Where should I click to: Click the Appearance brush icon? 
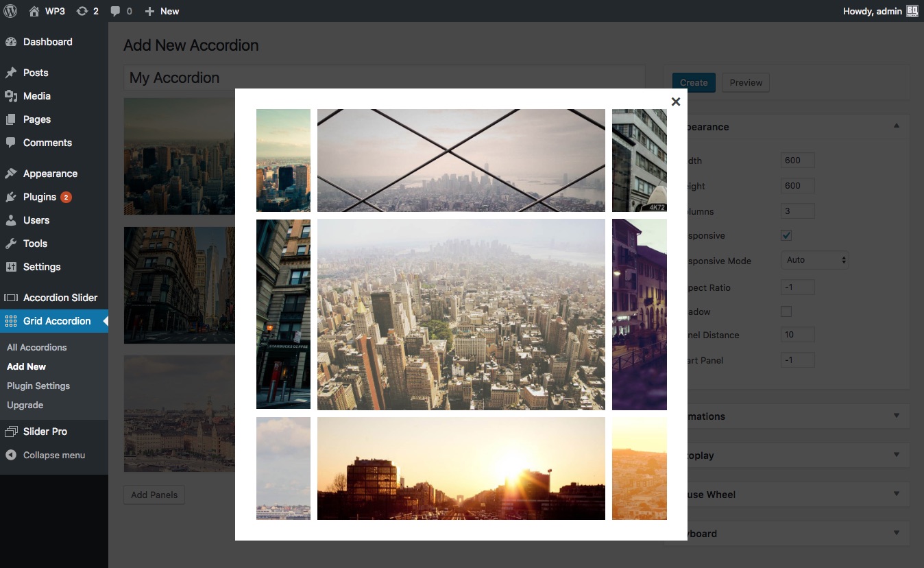tap(10, 174)
